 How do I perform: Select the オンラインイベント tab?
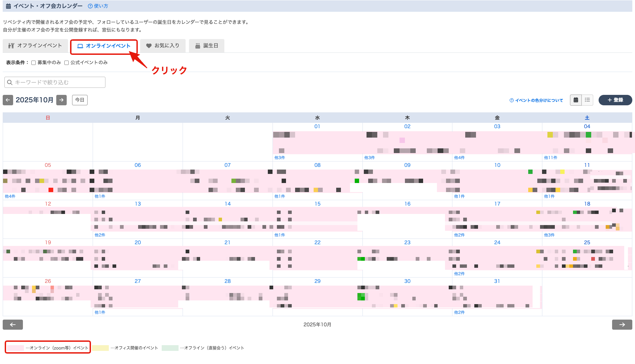(104, 46)
